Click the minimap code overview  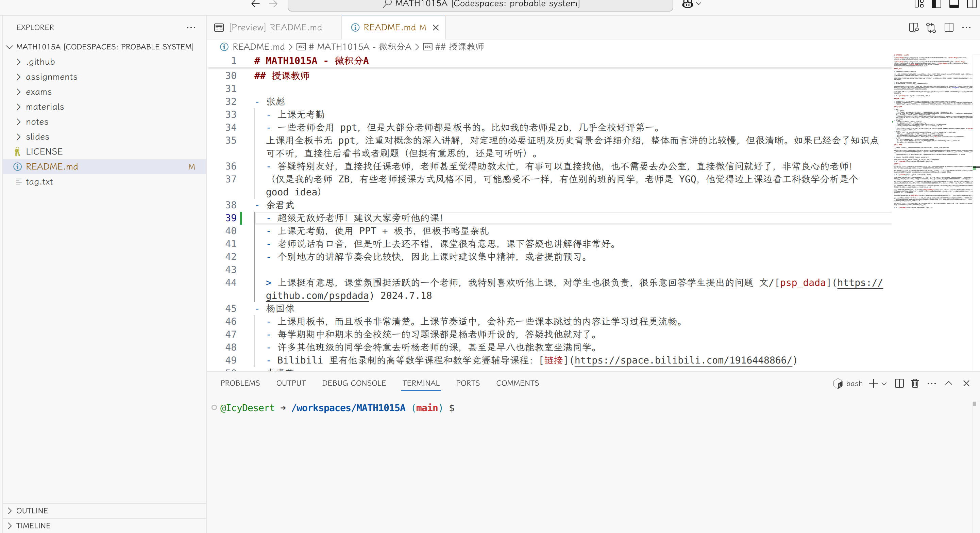point(932,129)
